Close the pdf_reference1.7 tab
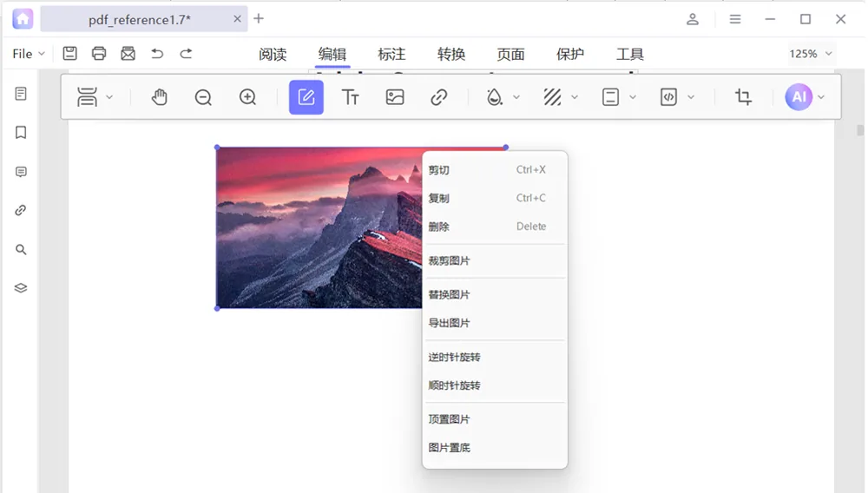The image size is (868, 493). 237,19
